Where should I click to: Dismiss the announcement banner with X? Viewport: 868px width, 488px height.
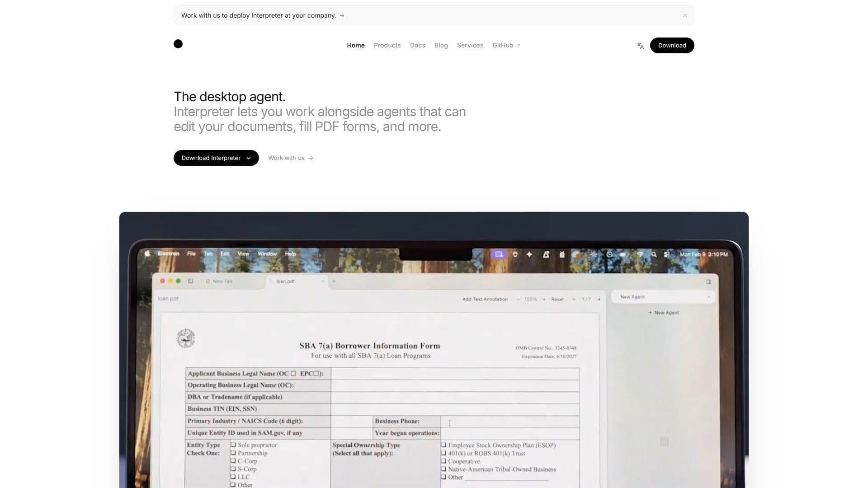[x=685, y=15]
